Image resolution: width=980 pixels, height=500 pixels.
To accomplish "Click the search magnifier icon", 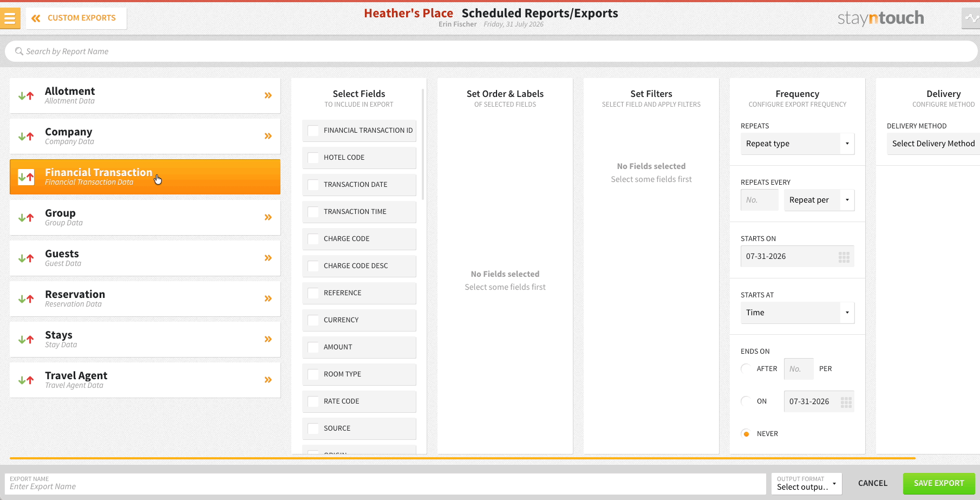I will coord(19,51).
